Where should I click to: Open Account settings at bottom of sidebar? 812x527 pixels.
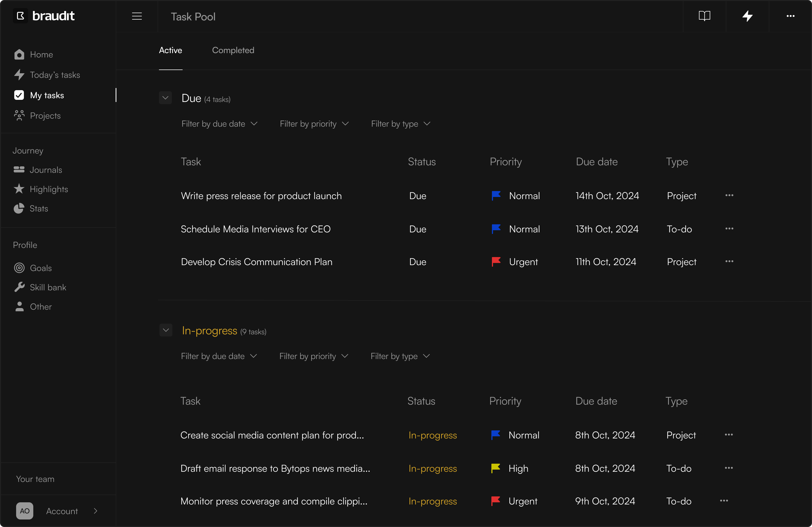(57, 511)
